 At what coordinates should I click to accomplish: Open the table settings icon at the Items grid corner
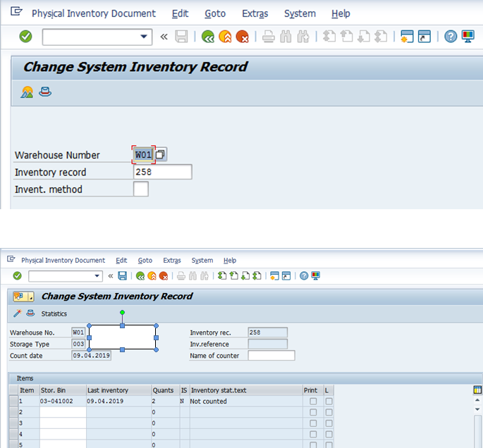pos(477,390)
